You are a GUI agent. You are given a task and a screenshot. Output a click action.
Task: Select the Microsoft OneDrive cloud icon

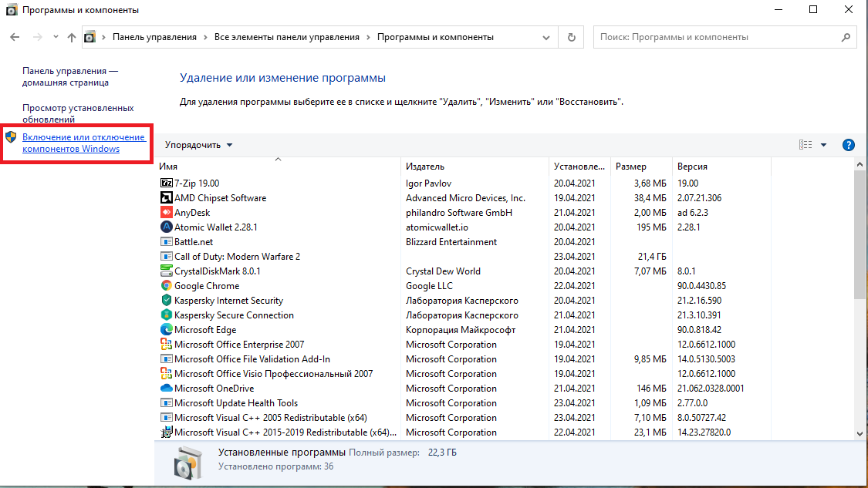click(166, 389)
